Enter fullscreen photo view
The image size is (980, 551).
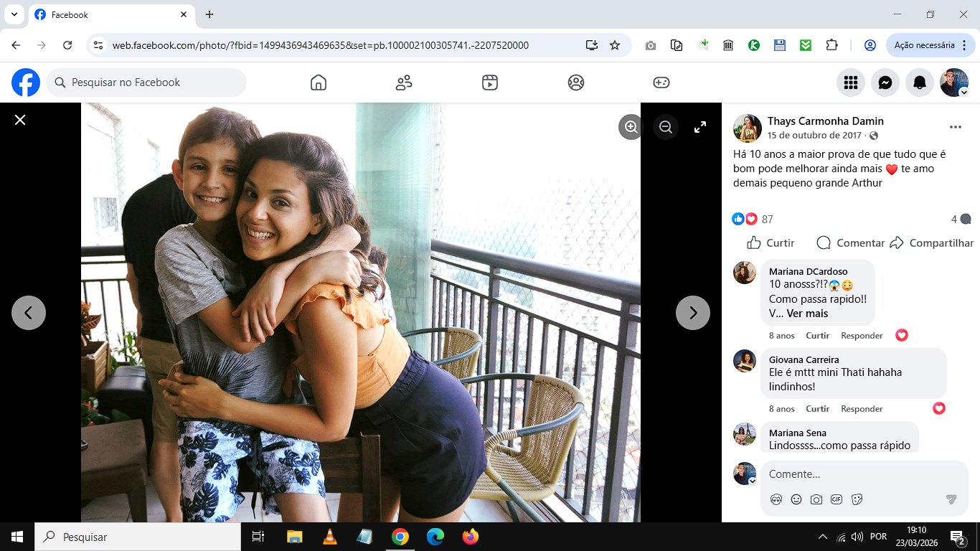click(700, 127)
